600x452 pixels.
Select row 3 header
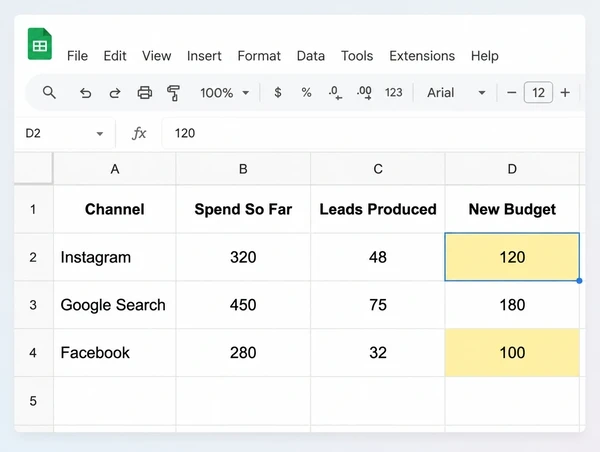(x=34, y=305)
